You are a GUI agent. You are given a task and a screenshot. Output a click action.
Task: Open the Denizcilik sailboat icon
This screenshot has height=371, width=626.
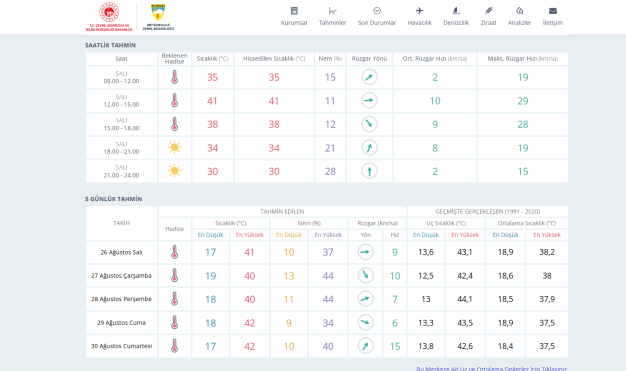[x=456, y=11]
